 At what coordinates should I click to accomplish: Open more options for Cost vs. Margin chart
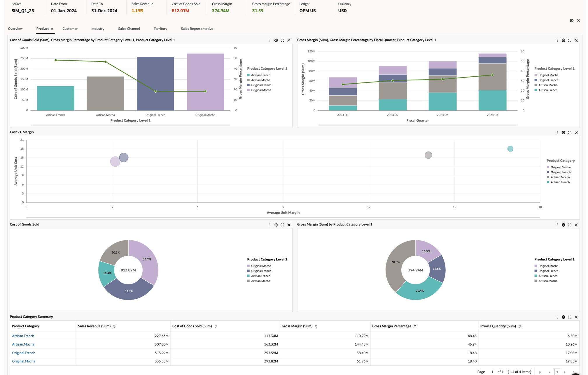click(557, 133)
